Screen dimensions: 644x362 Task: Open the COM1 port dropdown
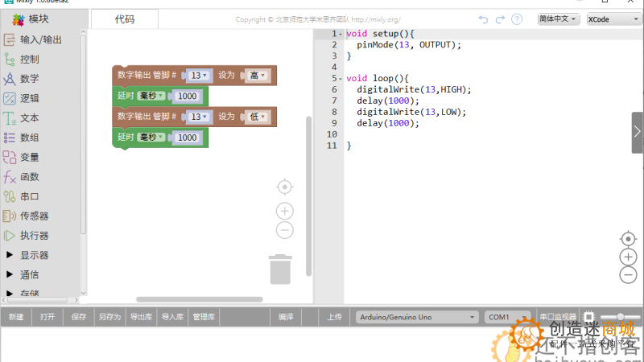tap(507, 317)
